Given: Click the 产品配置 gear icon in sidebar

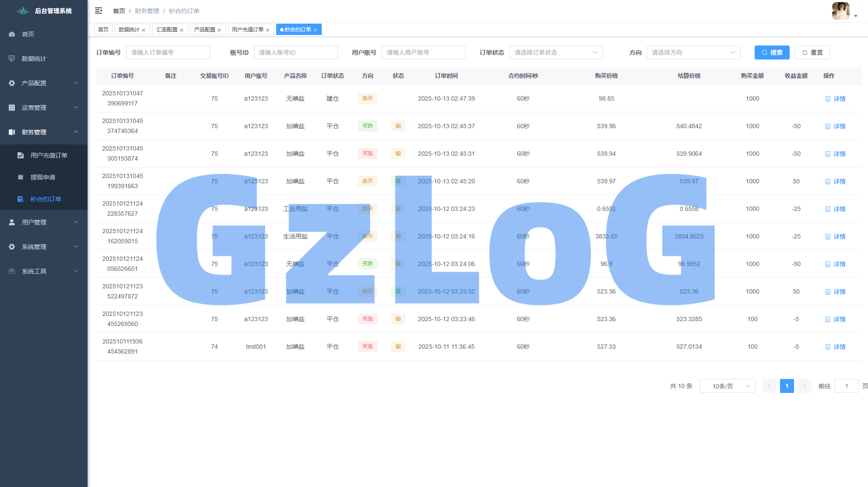Looking at the screenshot, I should tap(12, 83).
